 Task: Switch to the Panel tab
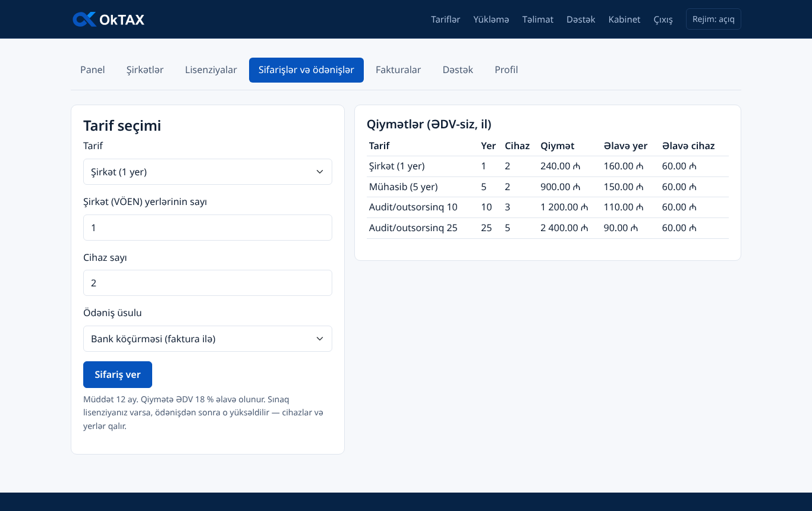click(x=93, y=70)
